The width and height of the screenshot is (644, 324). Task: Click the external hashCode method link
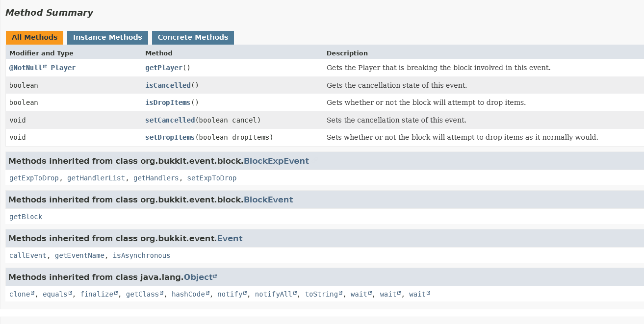pyautogui.click(x=189, y=294)
